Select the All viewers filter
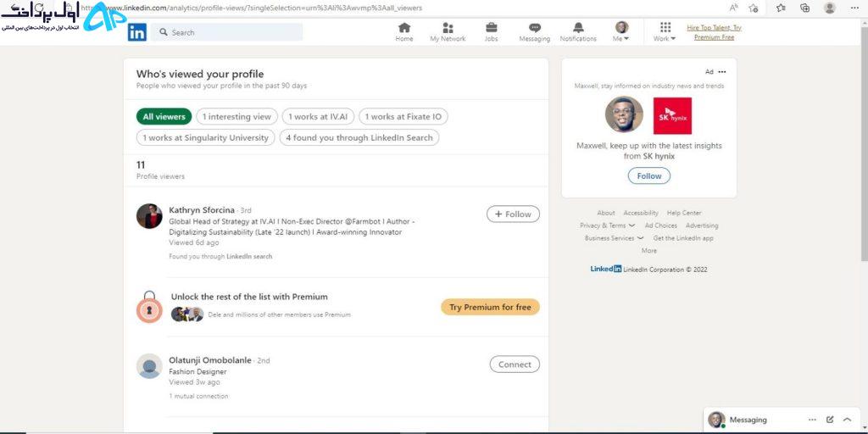868x434 pixels. coord(164,116)
